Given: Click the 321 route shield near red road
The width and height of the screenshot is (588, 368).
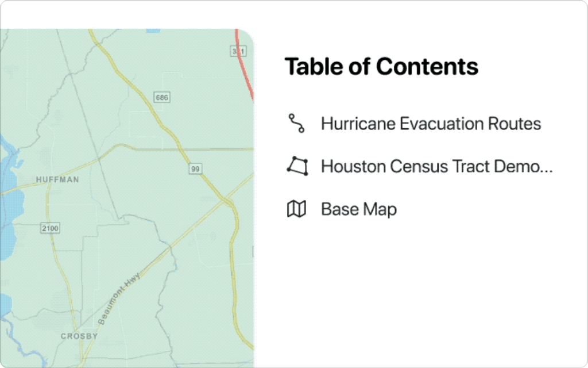Looking at the screenshot, I should pos(238,51).
